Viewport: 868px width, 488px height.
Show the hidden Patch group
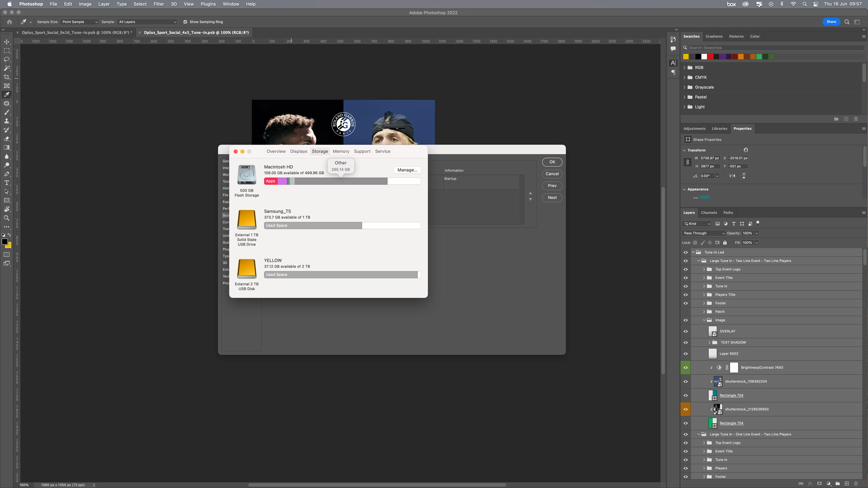pos(685,312)
